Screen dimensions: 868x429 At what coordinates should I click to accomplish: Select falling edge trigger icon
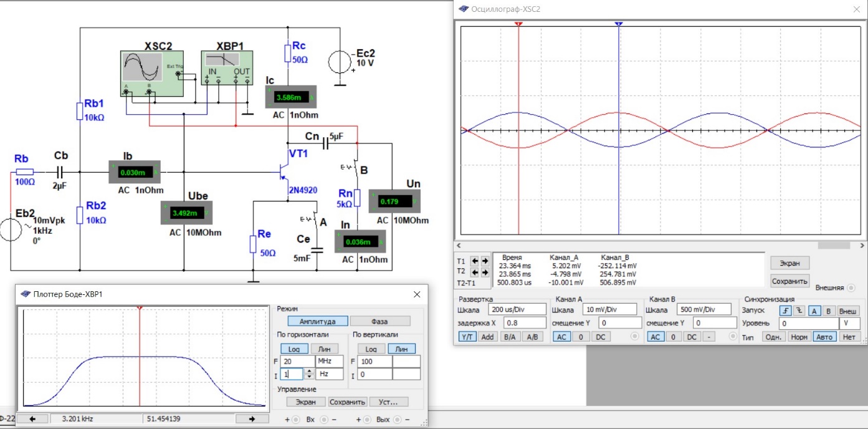[798, 310]
